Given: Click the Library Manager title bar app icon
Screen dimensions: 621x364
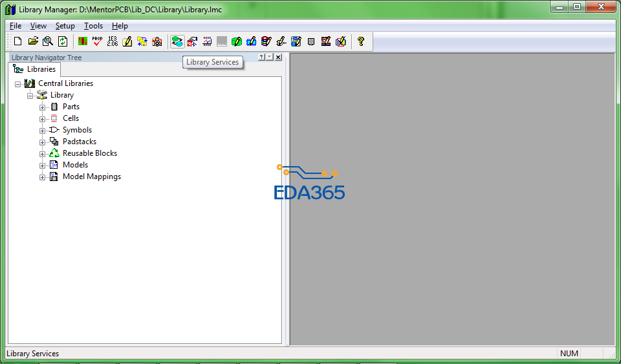Looking at the screenshot, I should pyautogui.click(x=10, y=10).
